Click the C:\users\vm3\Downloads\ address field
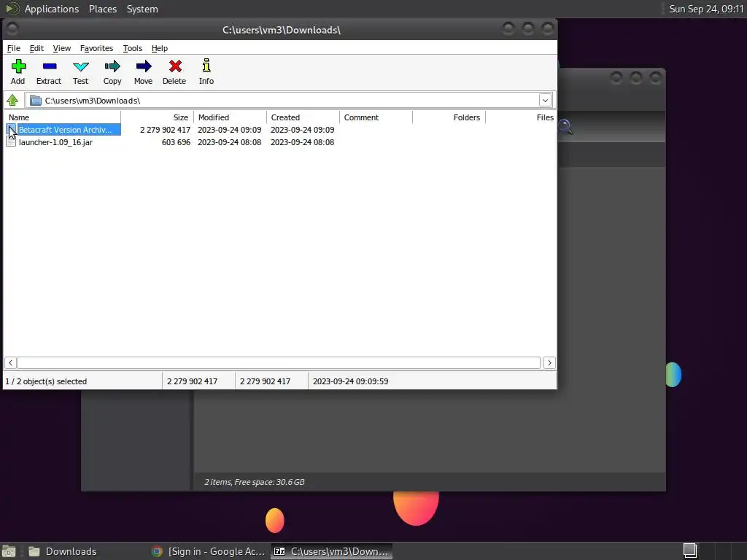The width and height of the screenshot is (747, 560). coord(282,101)
